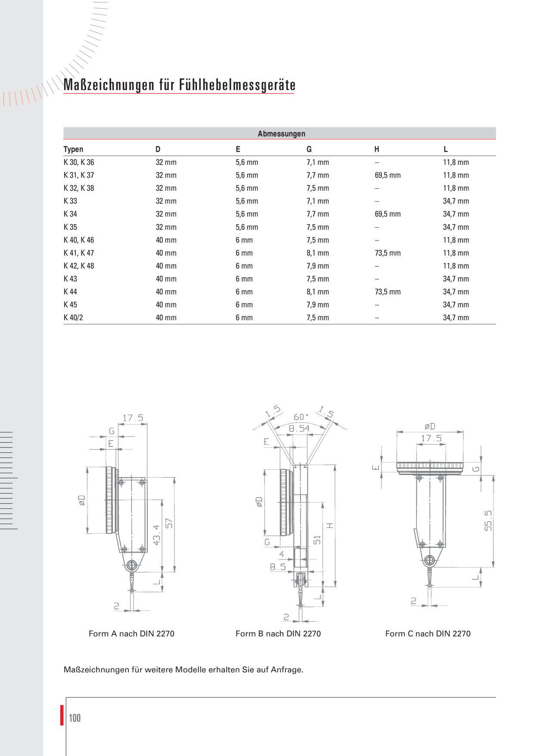Select the row label 'K 32, K 38'
Screen dimensions: 534x756
[x=79, y=188]
